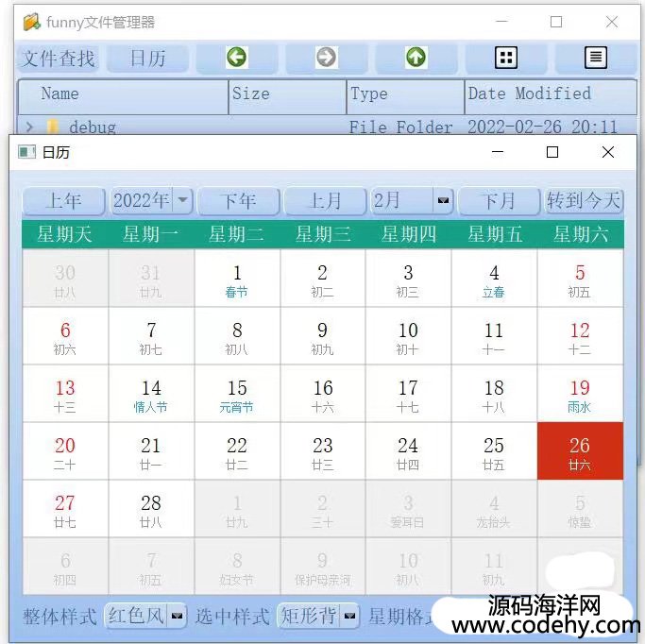
Task: Jump to today with 转到今天
Action: click(584, 201)
